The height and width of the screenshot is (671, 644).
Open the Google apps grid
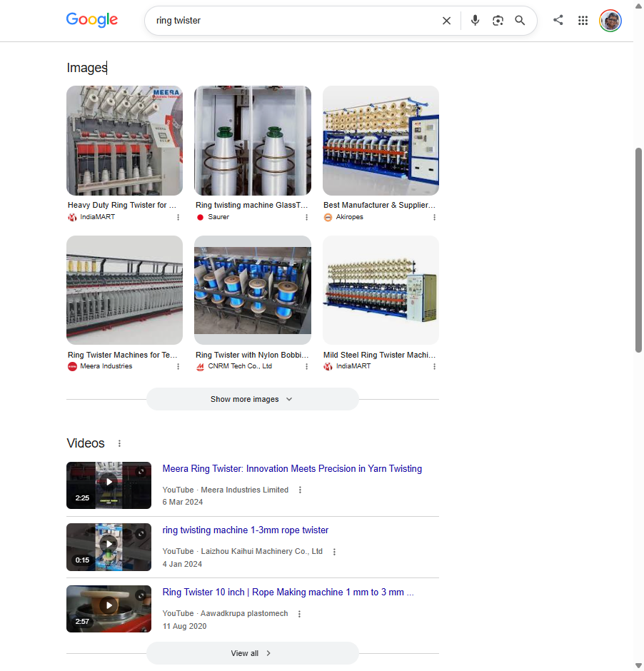click(x=583, y=21)
